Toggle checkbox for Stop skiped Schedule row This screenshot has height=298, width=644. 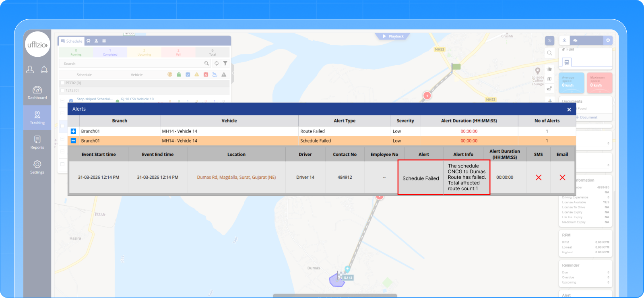pyautogui.click(x=62, y=99)
